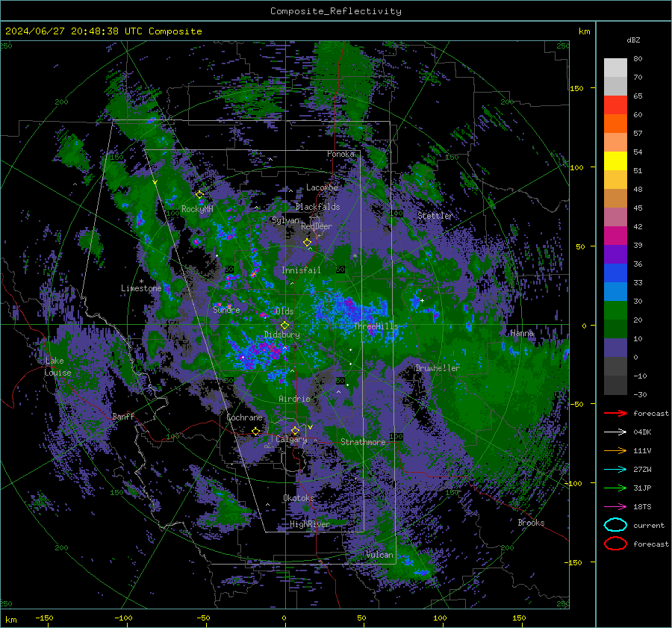
Task: Click the cyan current ellipse icon
Action: (x=615, y=525)
